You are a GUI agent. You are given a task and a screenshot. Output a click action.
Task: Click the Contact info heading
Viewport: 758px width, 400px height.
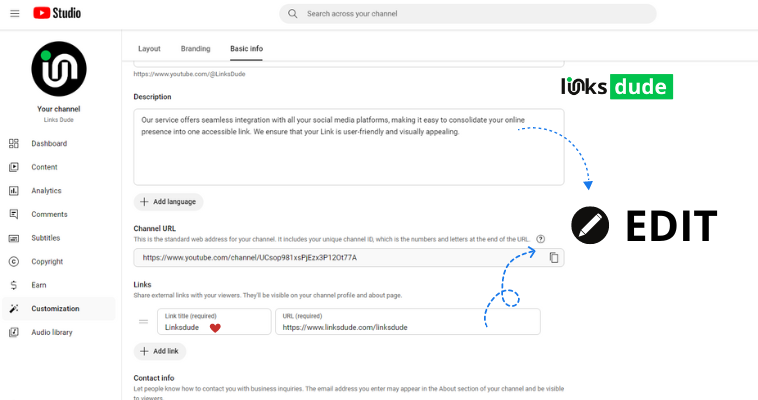pos(154,378)
